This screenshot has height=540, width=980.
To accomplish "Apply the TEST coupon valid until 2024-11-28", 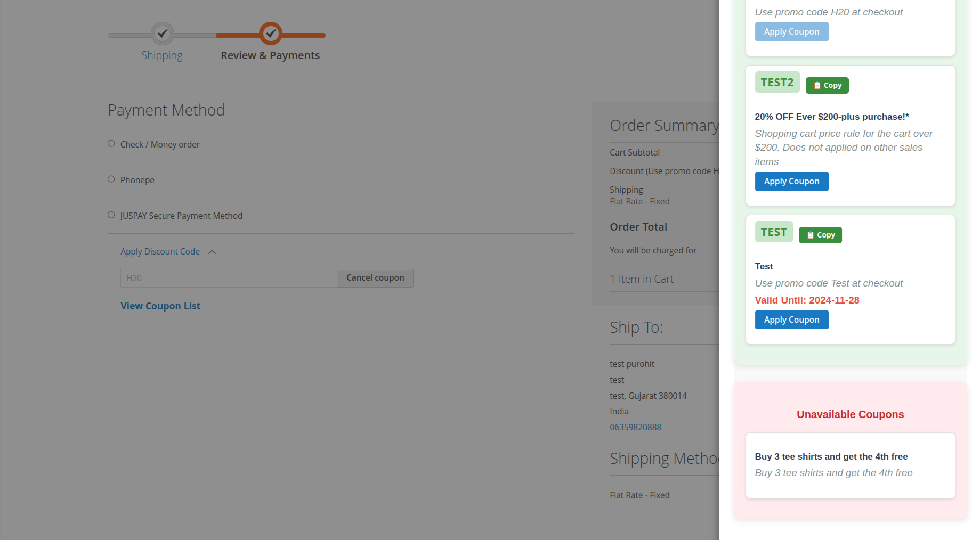I will [x=791, y=320].
